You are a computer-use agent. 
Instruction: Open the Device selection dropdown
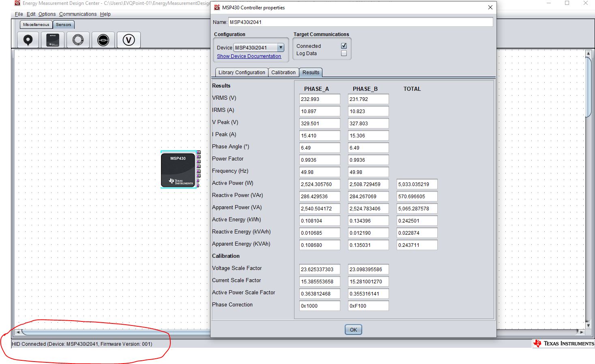point(280,47)
